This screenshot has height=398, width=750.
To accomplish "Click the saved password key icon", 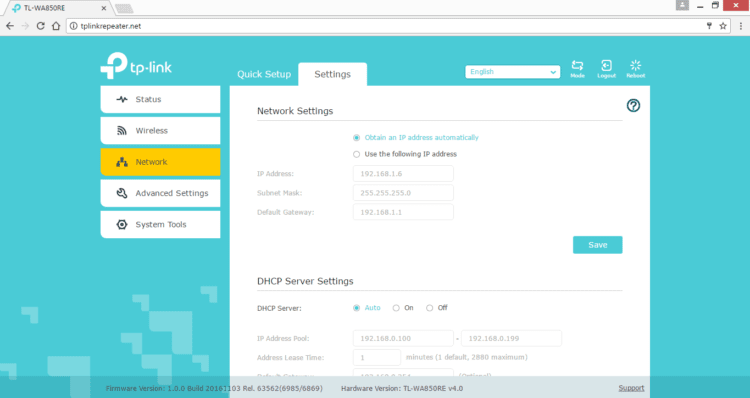I will [709, 26].
